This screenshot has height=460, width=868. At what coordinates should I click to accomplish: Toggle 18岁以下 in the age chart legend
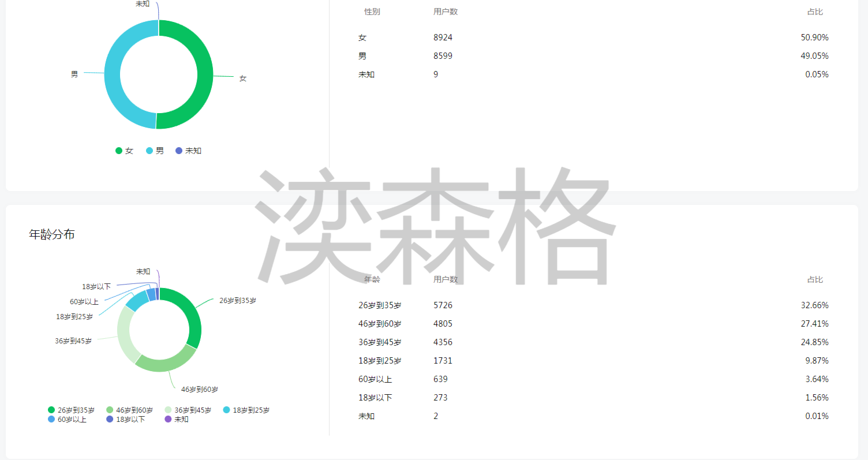pos(125,420)
